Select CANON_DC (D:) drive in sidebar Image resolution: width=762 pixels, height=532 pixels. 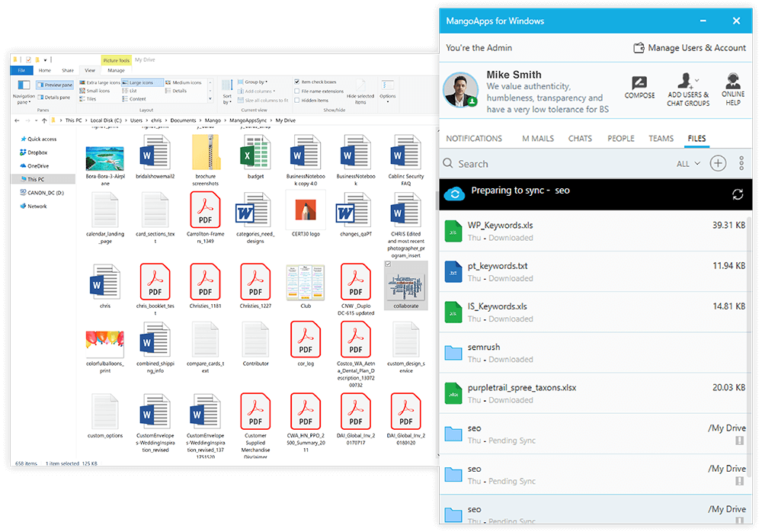pos(42,193)
